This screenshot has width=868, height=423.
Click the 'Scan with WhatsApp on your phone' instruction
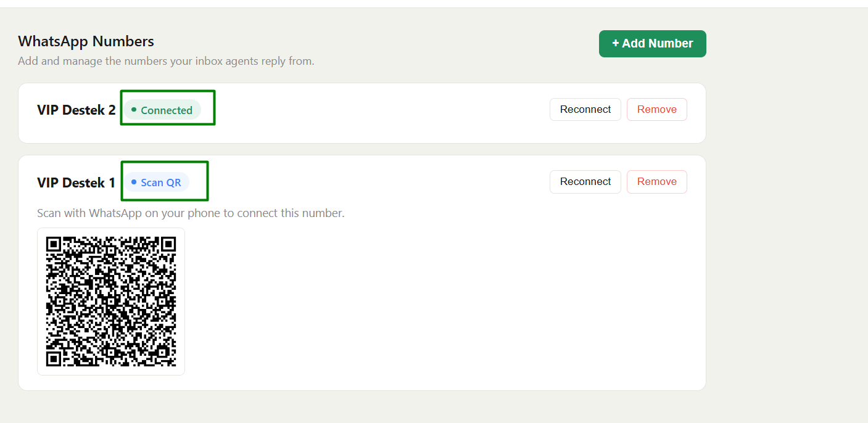(x=191, y=213)
